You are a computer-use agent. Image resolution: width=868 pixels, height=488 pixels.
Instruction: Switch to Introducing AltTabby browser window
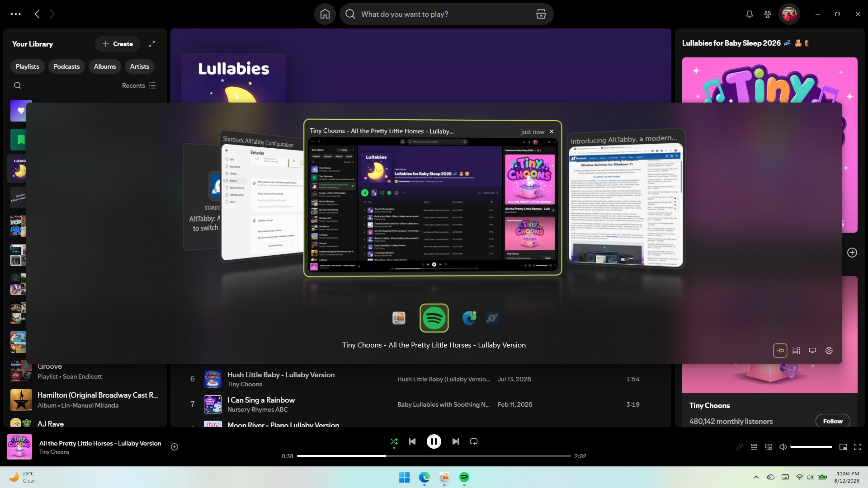click(x=626, y=199)
